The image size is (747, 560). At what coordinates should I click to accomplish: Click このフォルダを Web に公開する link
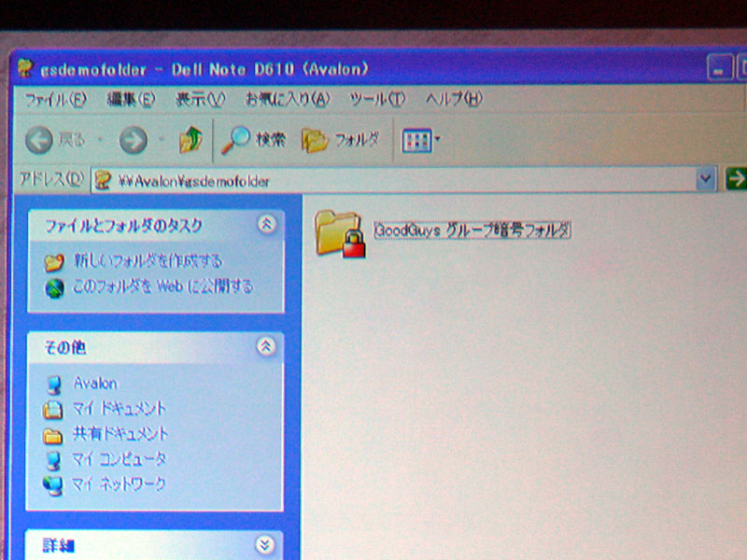(162, 287)
